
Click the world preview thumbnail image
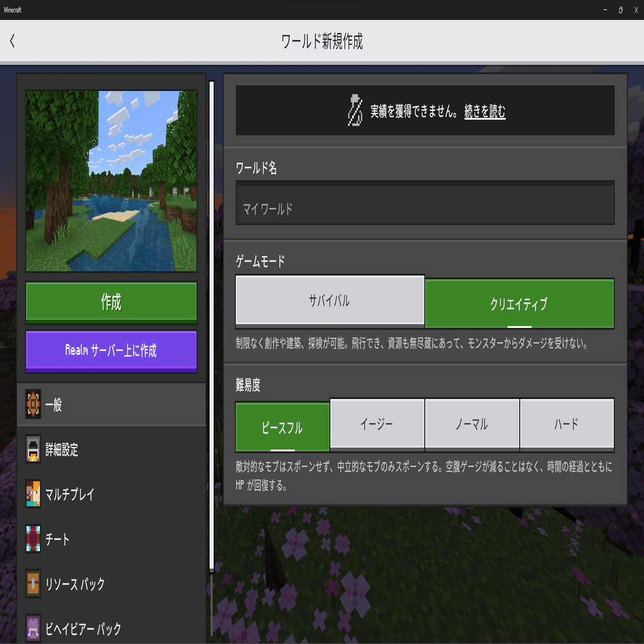(112, 181)
